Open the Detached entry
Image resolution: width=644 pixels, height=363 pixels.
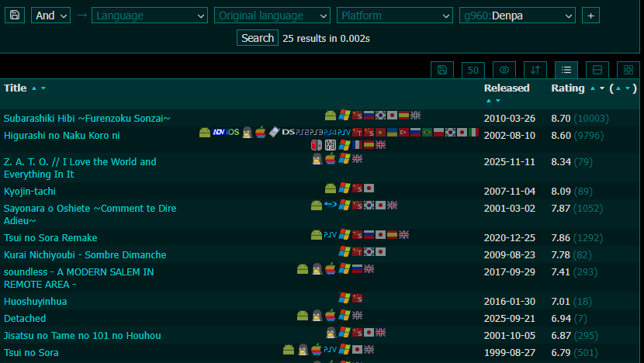25,318
